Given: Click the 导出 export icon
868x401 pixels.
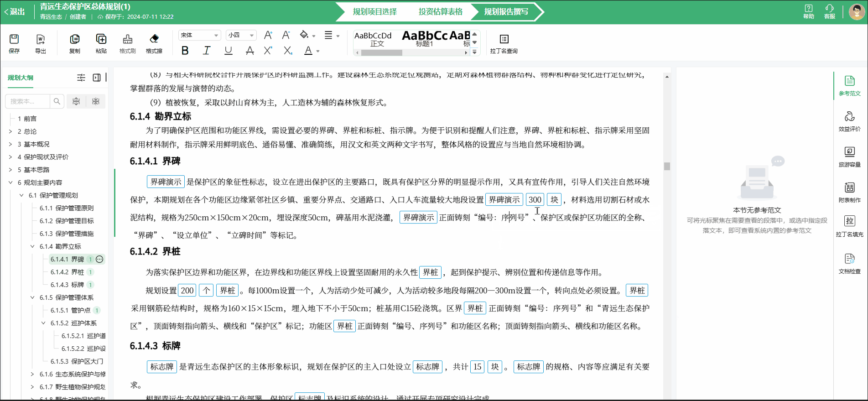Looking at the screenshot, I should click(x=41, y=39).
